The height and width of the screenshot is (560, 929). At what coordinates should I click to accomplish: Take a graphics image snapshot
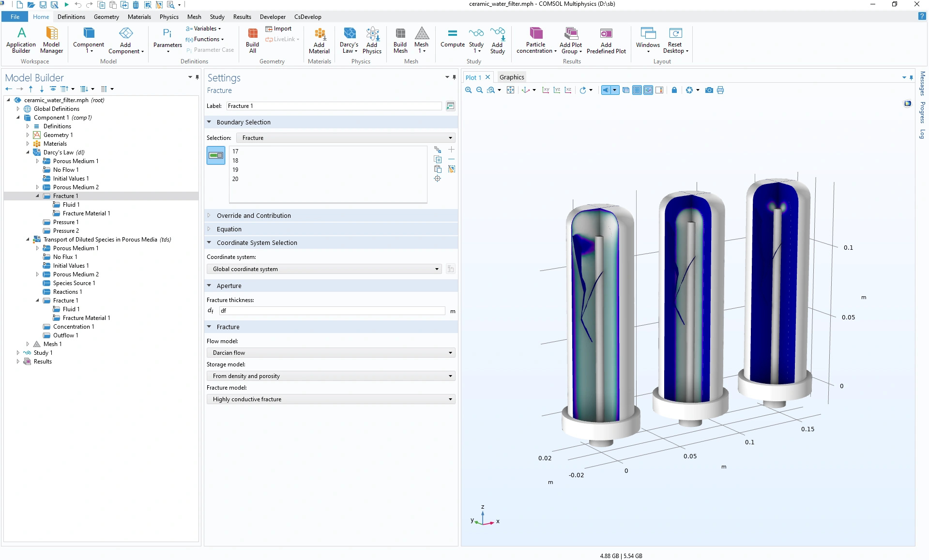coord(709,90)
